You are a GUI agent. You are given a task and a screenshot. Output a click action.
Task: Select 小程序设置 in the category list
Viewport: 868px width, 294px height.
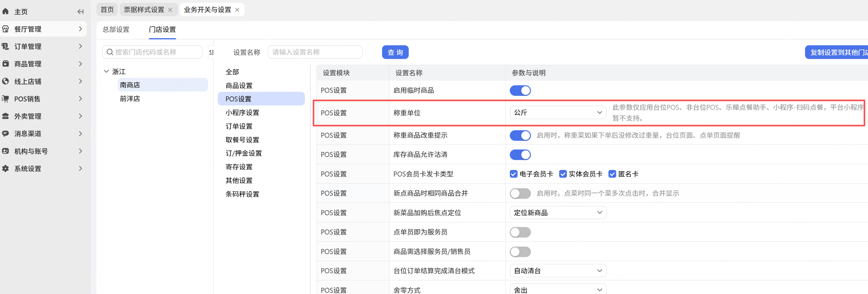242,113
